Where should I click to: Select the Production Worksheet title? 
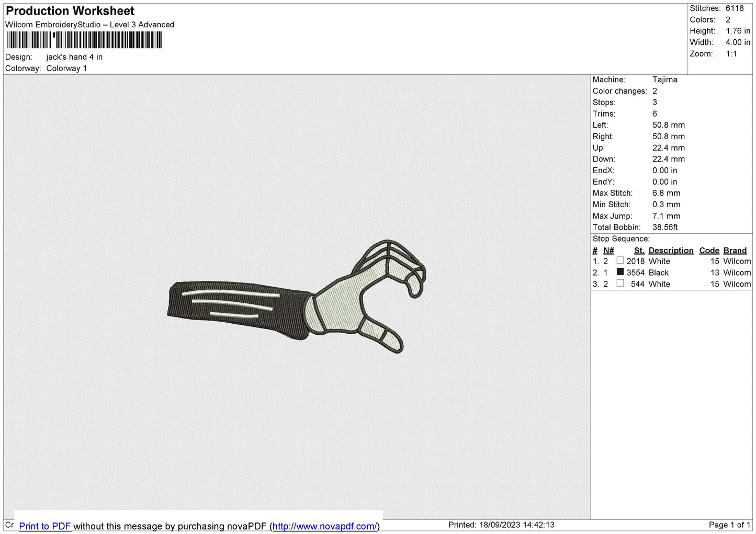(x=70, y=11)
